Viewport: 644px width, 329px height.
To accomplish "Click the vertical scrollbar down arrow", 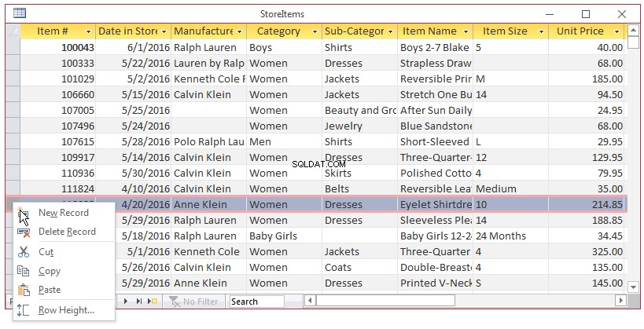I will (x=634, y=287).
